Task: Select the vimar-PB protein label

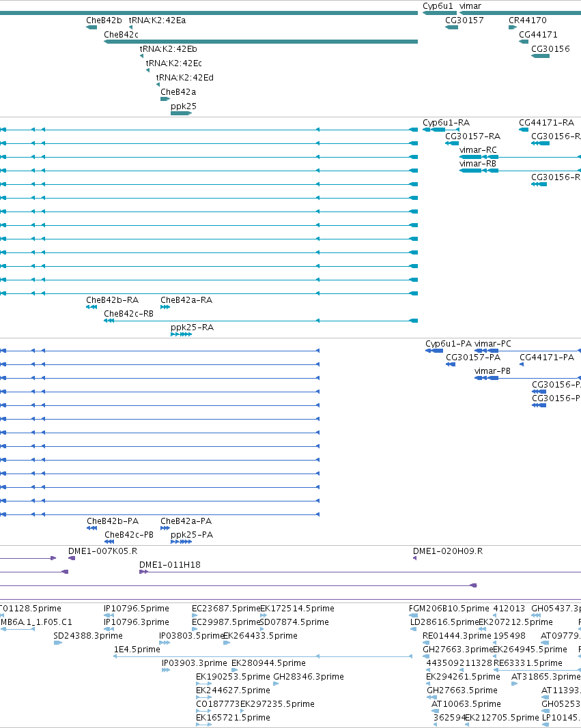Action: pyautogui.click(x=492, y=371)
